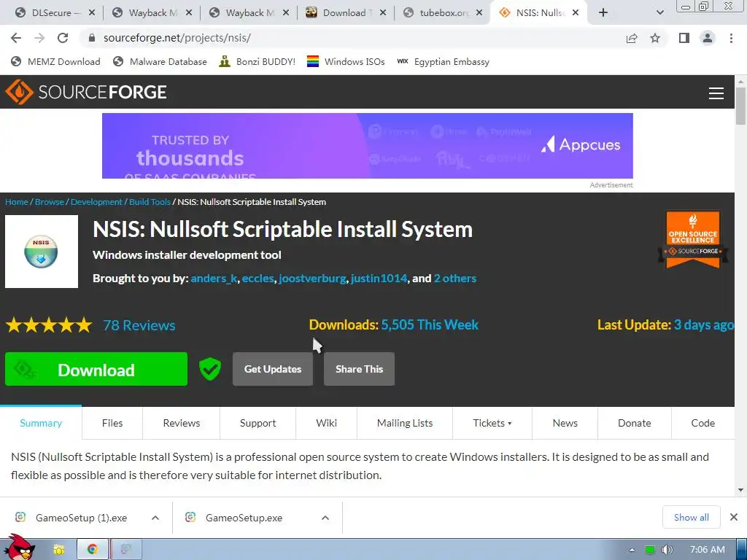Image resolution: width=747 pixels, height=560 pixels.
Task: Select the Support tab
Action: (258, 423)
